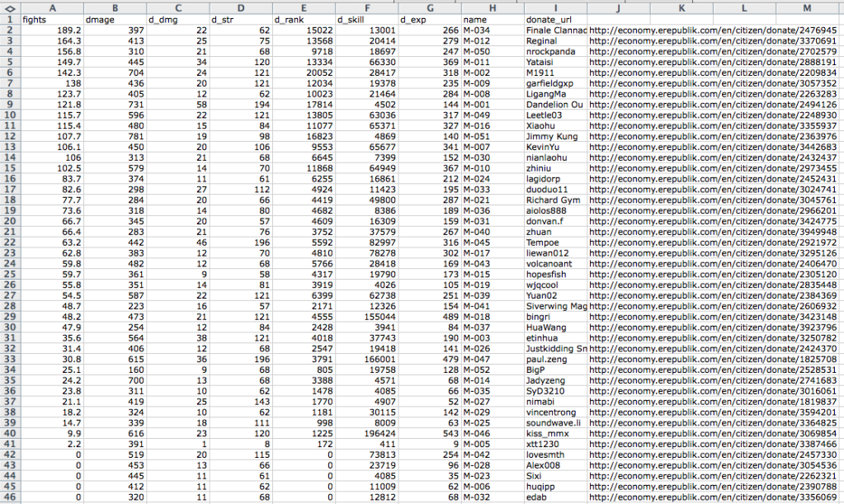844x504 pixels.
Task: Select column A header
Action: tap(52, 7)
